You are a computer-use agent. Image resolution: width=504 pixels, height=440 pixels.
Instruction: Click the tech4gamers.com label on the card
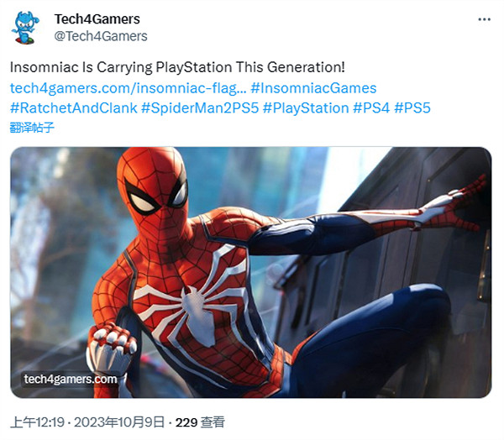[x=71, y=380]
